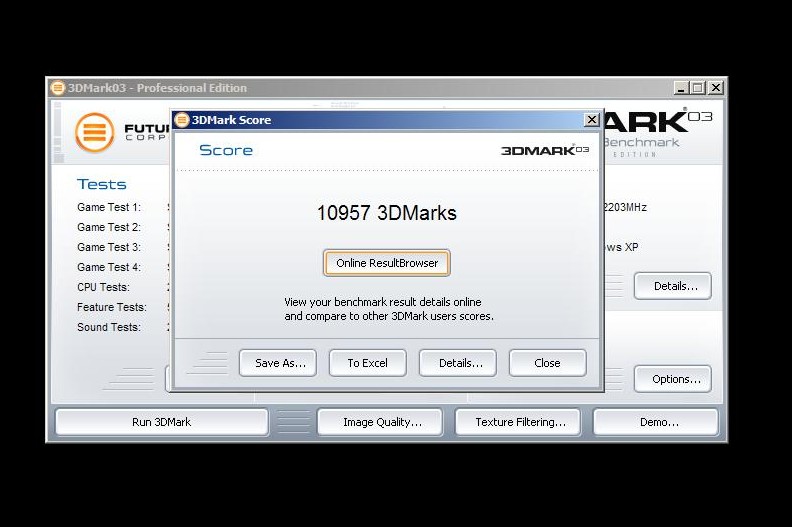
Task: Click the 'View your benchmark result details online' text
Action: [x=383, y=302]
